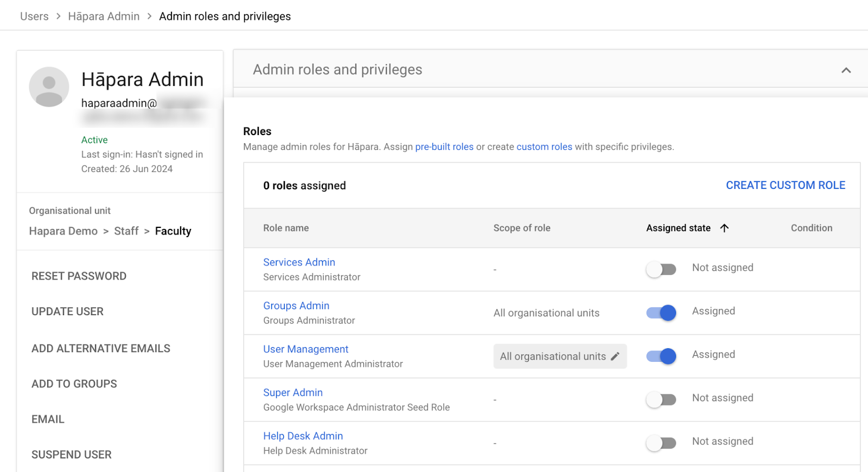Viewport: 868px width, 472px height.
Task: Click Admin roles and privileges breadcrumb item
Action: pos(225,16)
